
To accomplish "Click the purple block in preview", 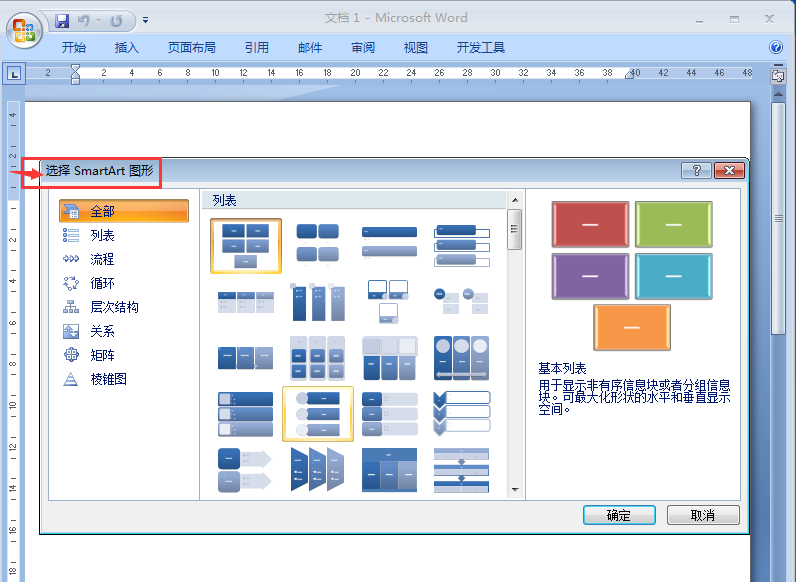I will [x=590, y=276].
